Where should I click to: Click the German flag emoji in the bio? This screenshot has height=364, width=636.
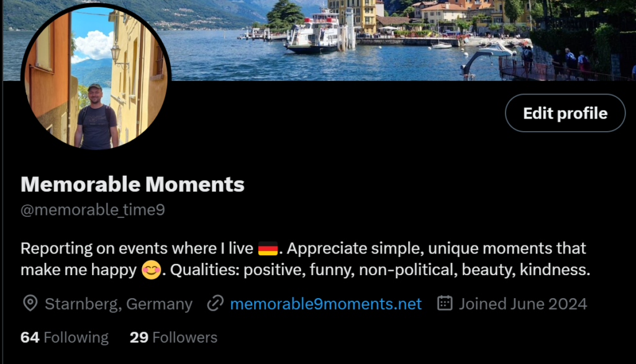[x=268, y=248]
